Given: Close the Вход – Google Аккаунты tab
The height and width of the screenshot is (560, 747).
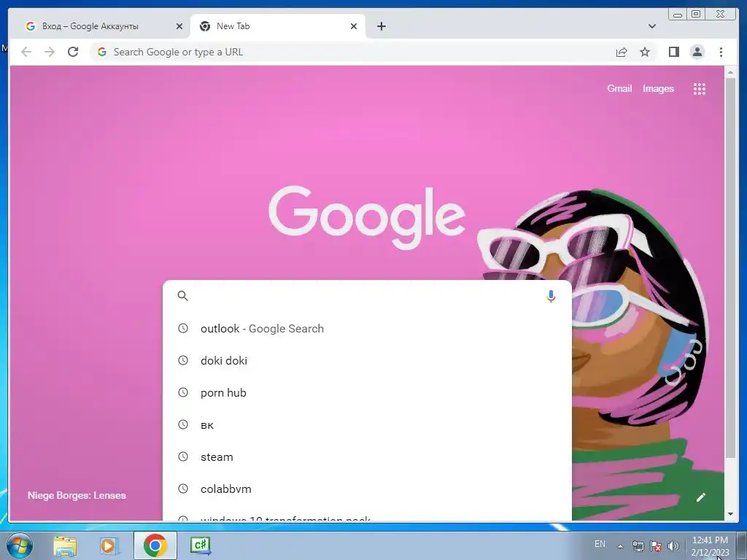Looking at the screenshot, I should [x=179, y=26].
